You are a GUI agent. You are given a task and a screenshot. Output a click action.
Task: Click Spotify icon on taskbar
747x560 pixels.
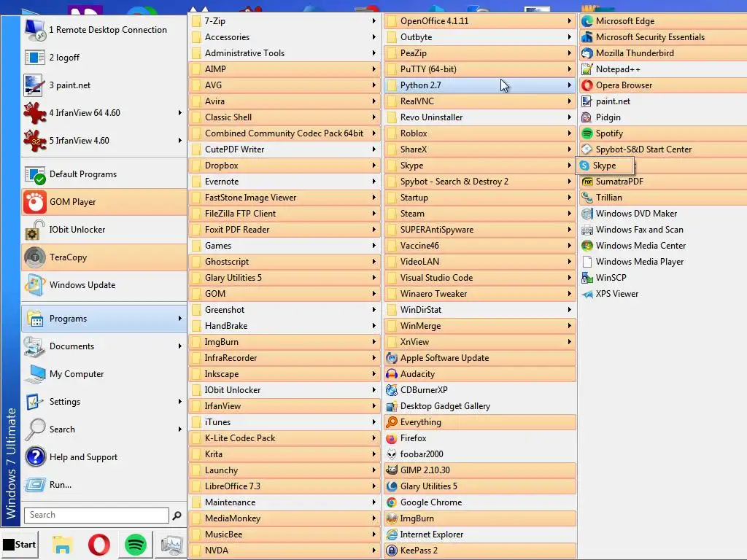[136, 545]
